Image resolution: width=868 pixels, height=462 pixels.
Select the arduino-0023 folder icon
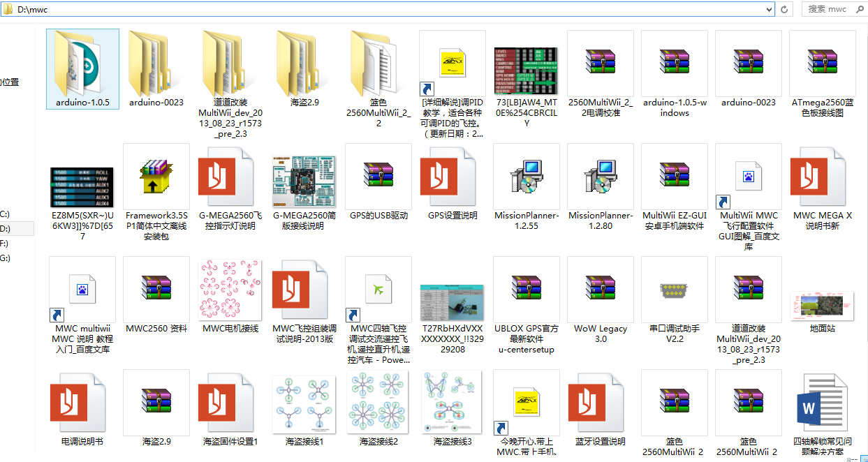click(x=156, y=64)
